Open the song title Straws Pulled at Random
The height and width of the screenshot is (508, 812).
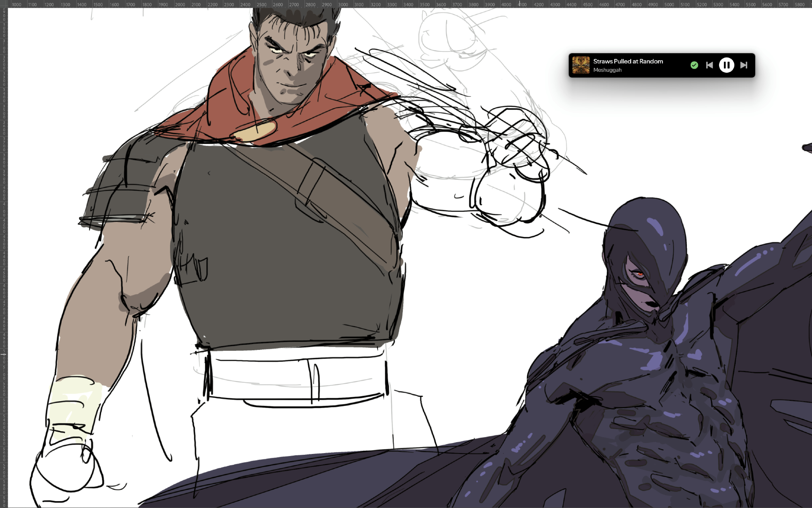tap(628, 61)
